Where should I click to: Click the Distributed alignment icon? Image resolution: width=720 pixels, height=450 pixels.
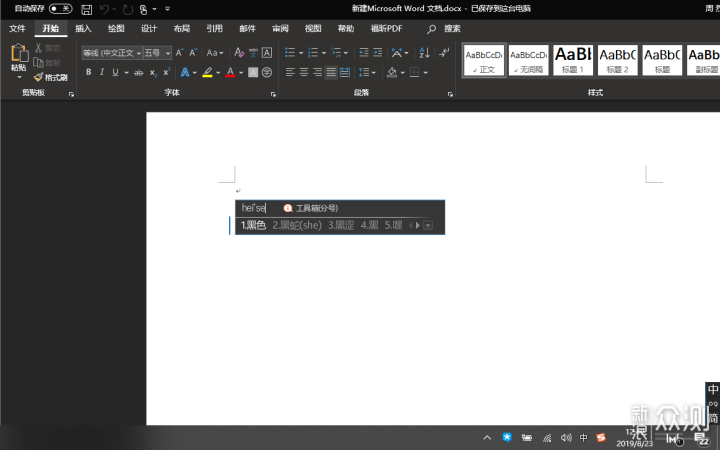pos(345,72)
